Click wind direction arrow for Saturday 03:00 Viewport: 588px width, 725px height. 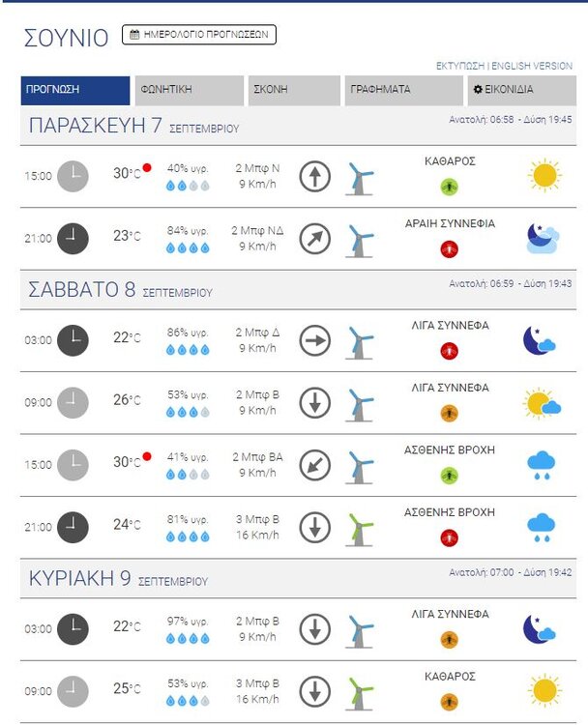(314, 340)
